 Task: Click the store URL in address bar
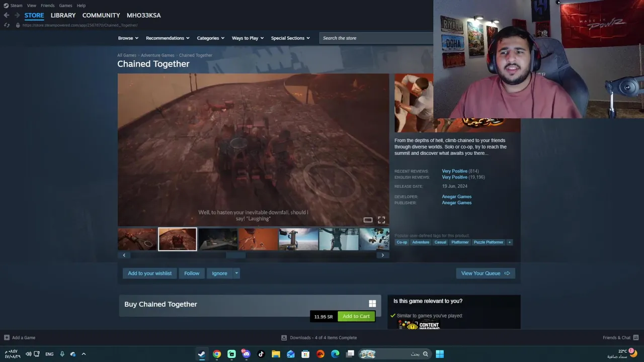80,25
